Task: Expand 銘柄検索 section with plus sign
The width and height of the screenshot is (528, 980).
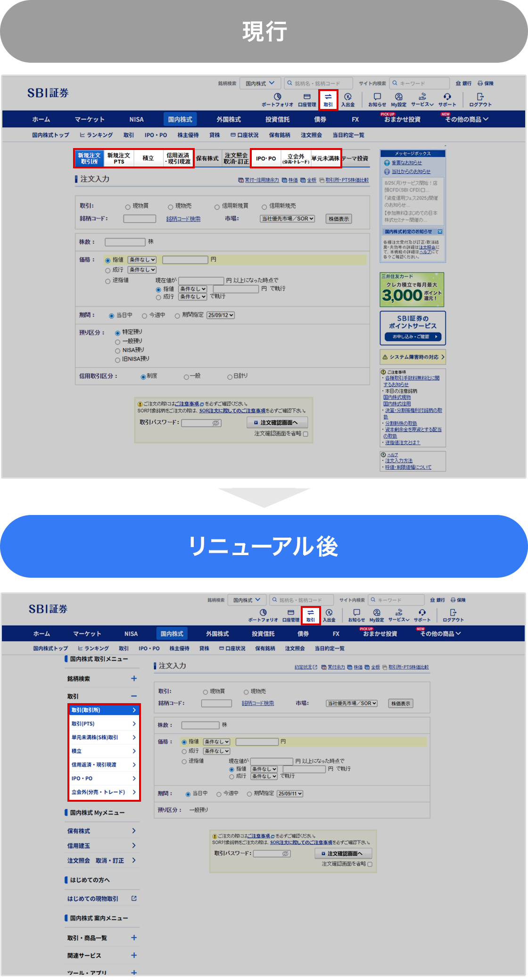Action: 134,678
